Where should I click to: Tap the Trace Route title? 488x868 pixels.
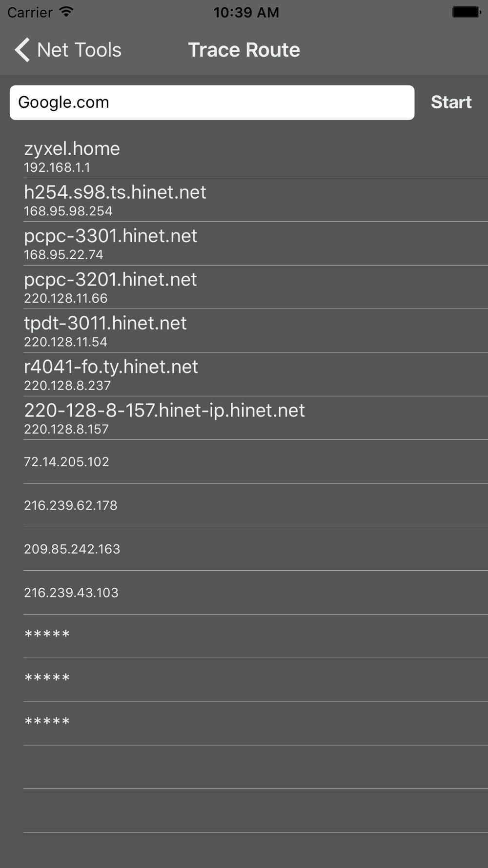pyautogui.click(x=244, y=50)
